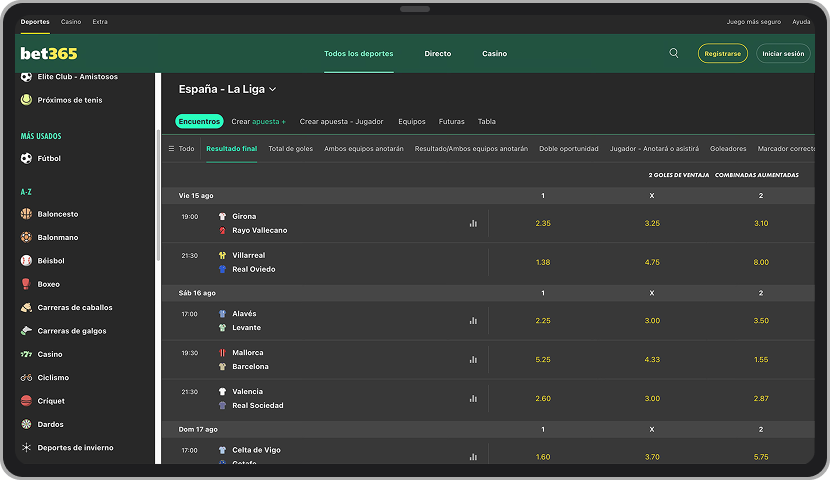
Task: Open Todos los deportes in header
Action: 358,53
